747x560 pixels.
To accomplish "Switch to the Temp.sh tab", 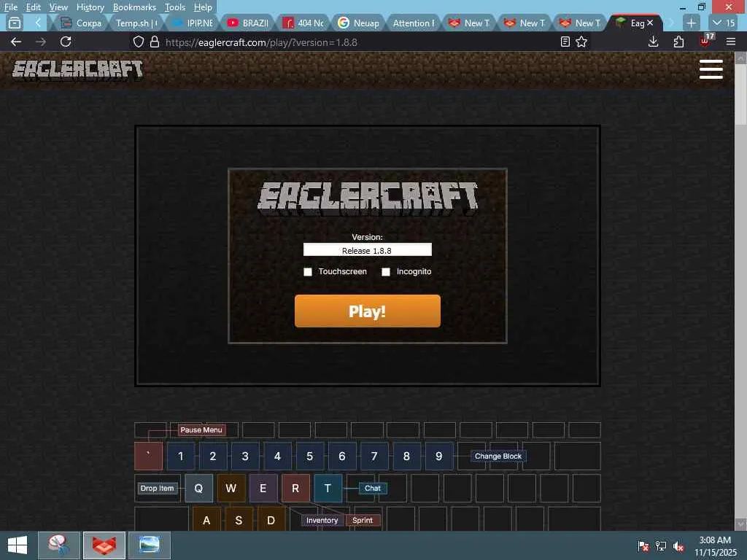I will coord(136,23).
